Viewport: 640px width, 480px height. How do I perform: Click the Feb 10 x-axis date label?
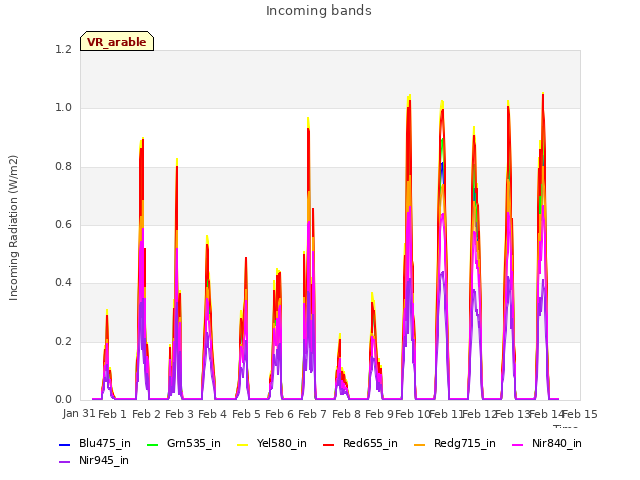412,414
